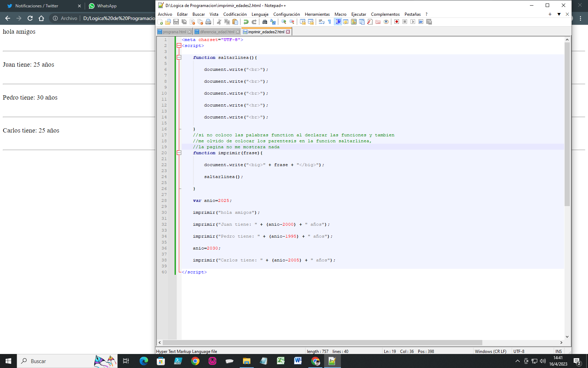This screenshot has height=368, width=588.
Task: Close the programa.html tab
Action: point(190,32)
